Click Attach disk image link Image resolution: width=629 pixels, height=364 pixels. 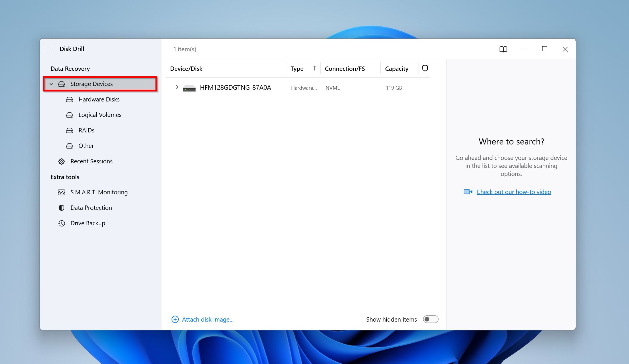pos(208,319)
